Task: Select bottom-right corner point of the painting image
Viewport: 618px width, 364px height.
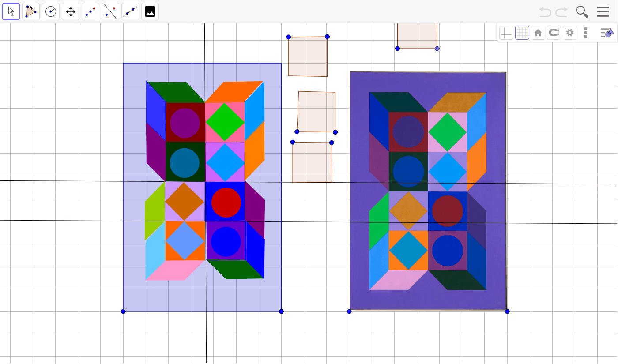Action: pyautogui.click(x=507, y=311)
